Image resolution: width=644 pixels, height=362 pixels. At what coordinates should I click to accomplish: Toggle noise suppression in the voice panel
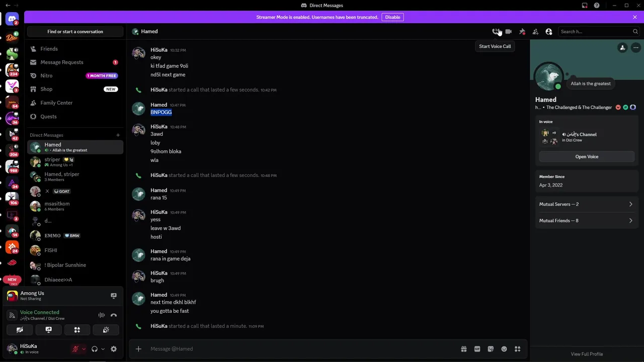point(102,315)
